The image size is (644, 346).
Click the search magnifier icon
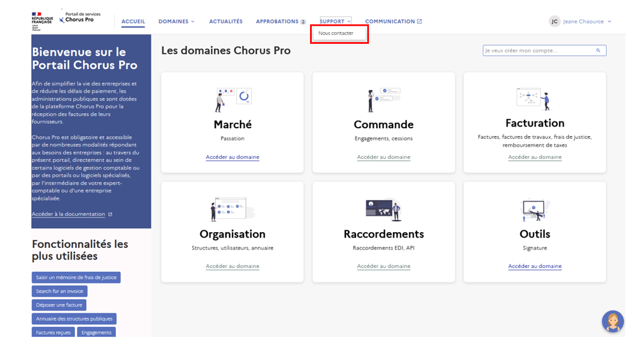(598, 51)
